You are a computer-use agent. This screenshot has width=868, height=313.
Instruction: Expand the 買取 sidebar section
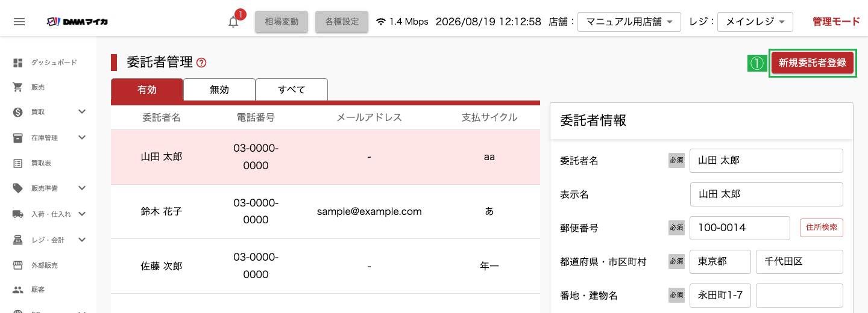(82, 111)
